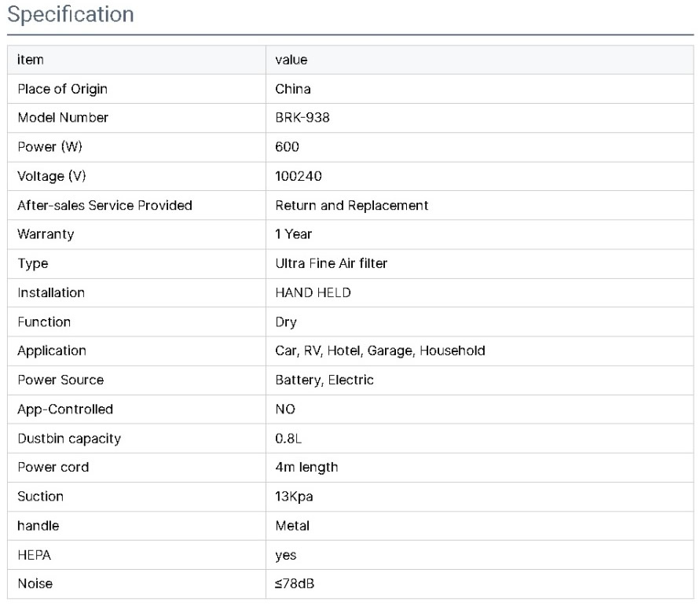
Task: Select the warranty value '1 Year'
Action: click(x=293, y=234)
